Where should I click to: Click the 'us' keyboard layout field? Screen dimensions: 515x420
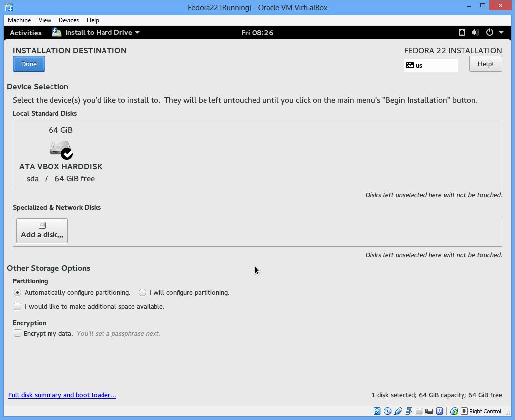click(x=431, y=65)
